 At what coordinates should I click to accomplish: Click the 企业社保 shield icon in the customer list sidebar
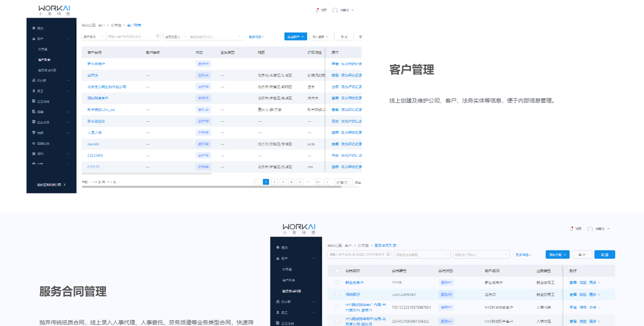click(34, 122)
